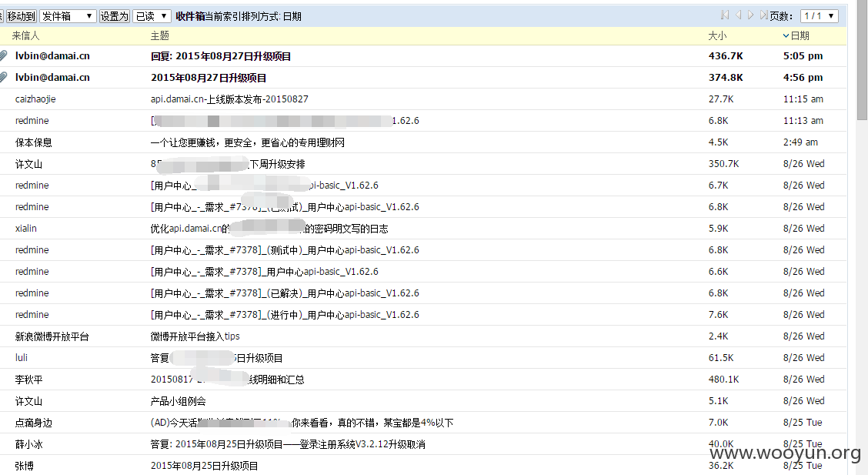
Task: Open luli mail ending 日升级项目
Action: tap(216, 358)
